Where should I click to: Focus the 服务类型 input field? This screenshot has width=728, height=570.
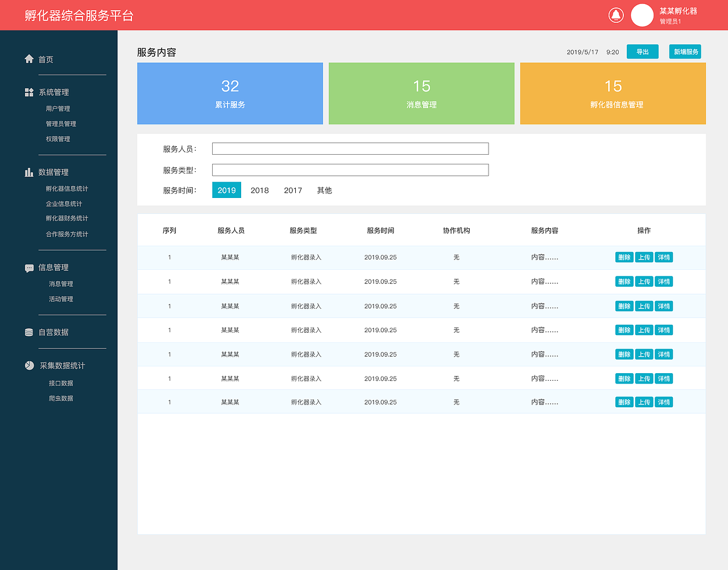tap(350, 170)
